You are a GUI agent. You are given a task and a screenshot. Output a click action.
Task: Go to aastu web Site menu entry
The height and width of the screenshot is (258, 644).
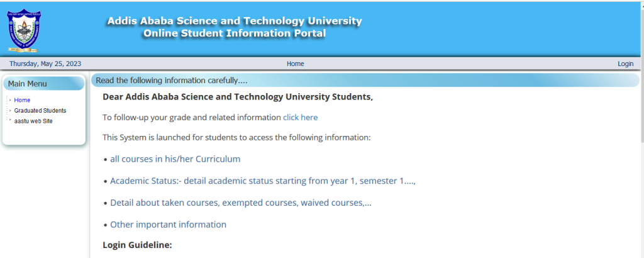pyautogui.click(x=33, y=121)
